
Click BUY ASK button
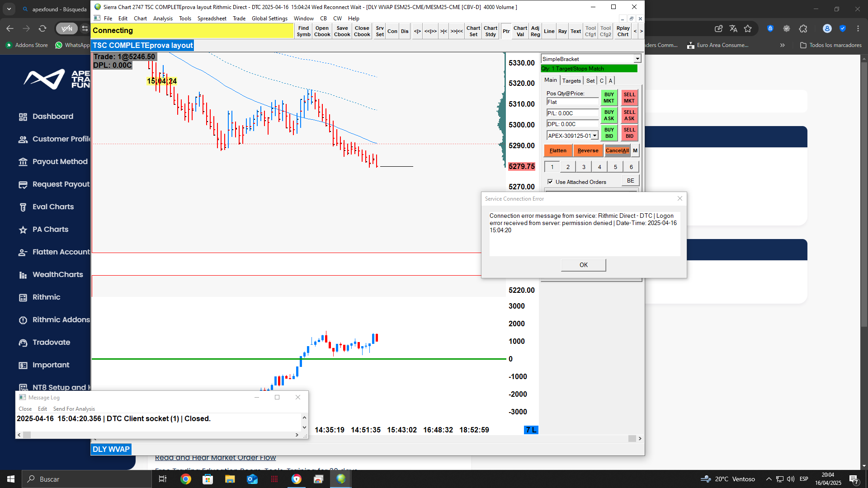(609, 116)
